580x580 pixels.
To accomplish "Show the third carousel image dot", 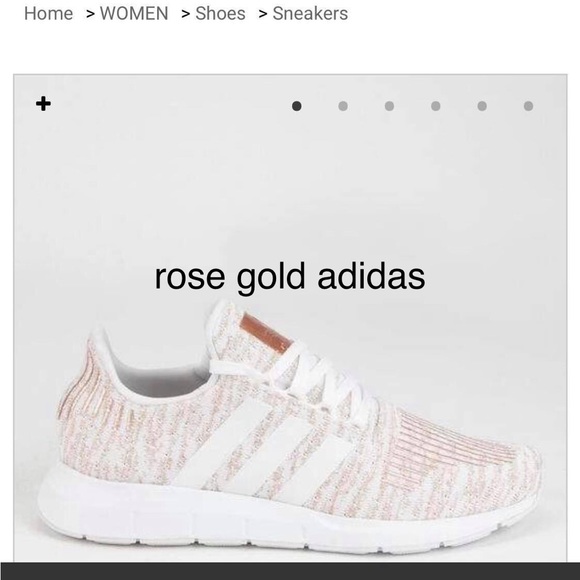I will 389,106.
